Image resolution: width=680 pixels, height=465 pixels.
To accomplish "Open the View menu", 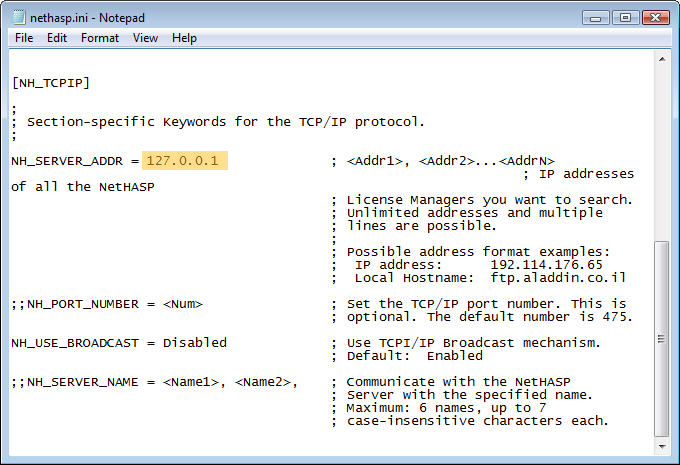I will click(x=146, y=38).
